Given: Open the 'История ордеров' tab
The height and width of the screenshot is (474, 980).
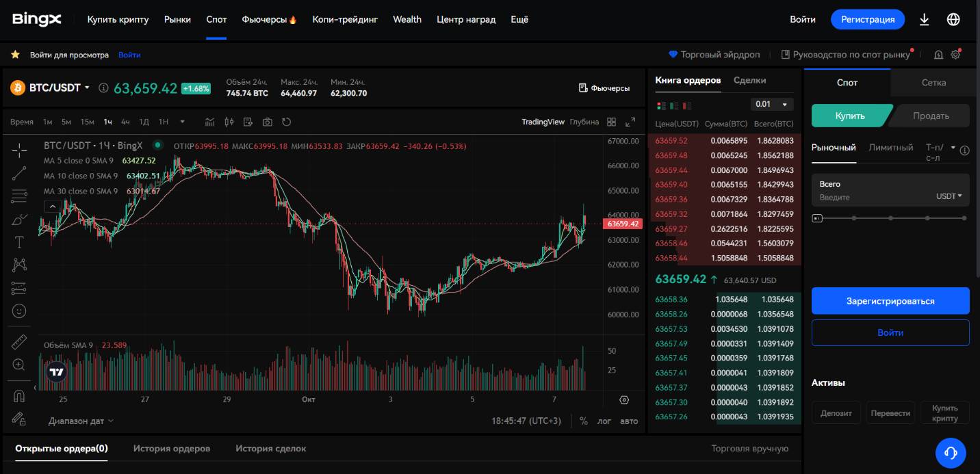Looking at the screenshot, I should click(172, 448).
